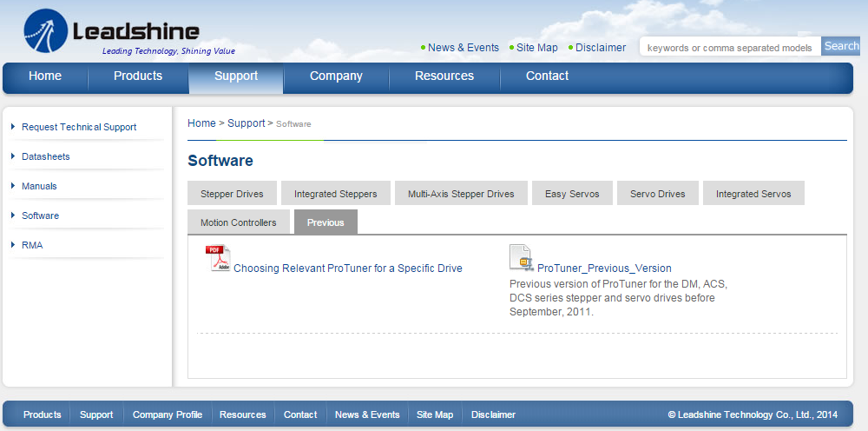This screenshot has width=868, height=431.
Task: Click the 'Software' page heading
Action: click(220, 161)
